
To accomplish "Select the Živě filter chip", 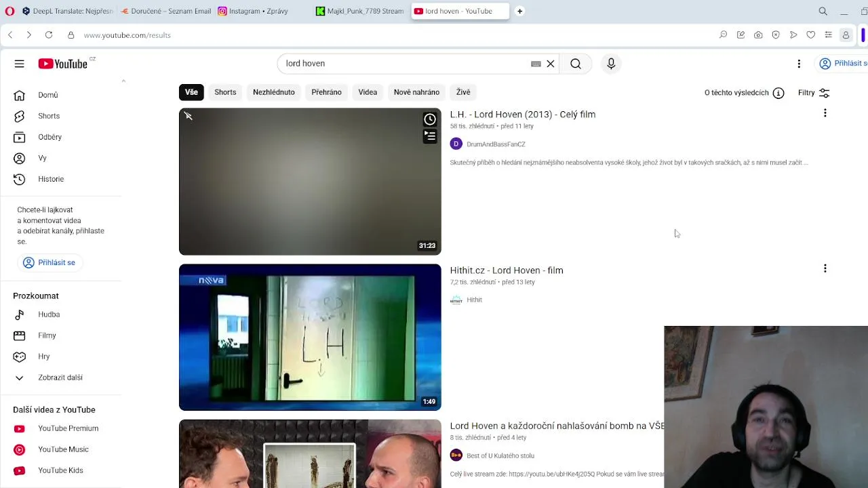I will [463, 92].
